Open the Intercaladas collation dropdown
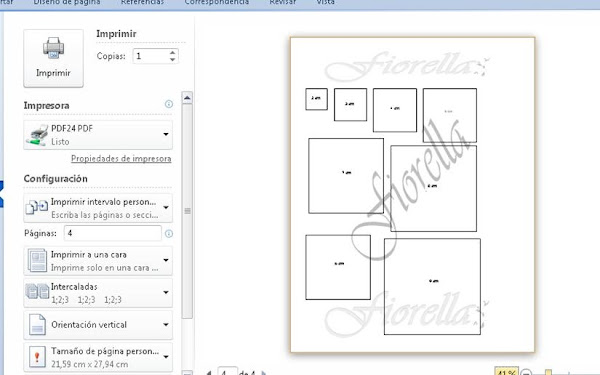Viewport: 600px width, 375px height. point(98,293)
